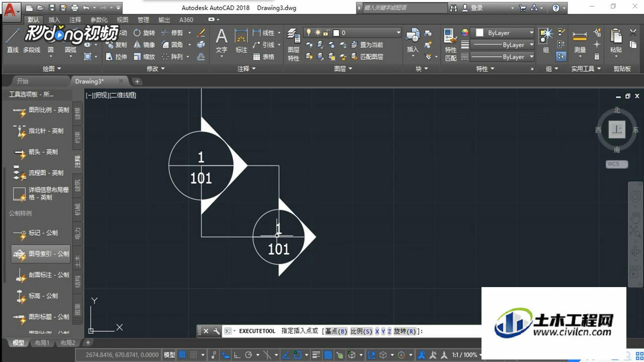Viewport: 644px width, 362px height.
Task: Click the Group (组) tool
Action: tap(546, 40)
